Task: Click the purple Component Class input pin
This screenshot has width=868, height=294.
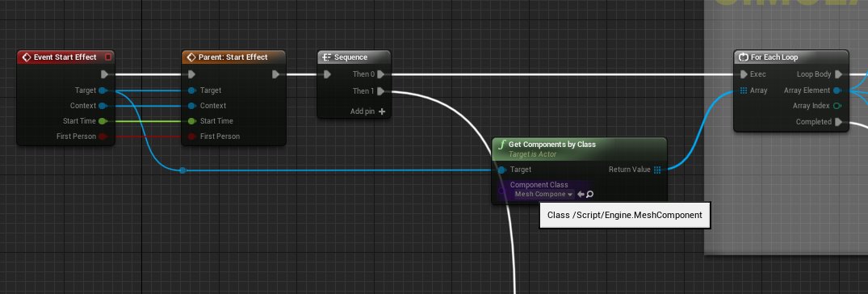Action: point(501,191)
